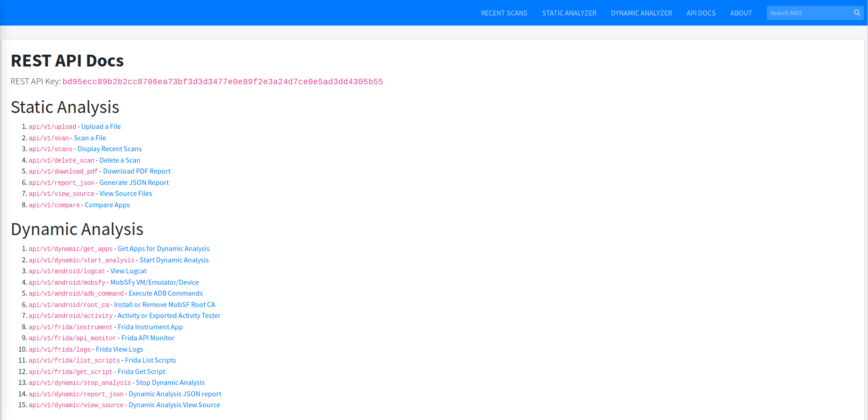Open the API Docs menu item
This screenshot has height=420, width=868.
[701, 13]
